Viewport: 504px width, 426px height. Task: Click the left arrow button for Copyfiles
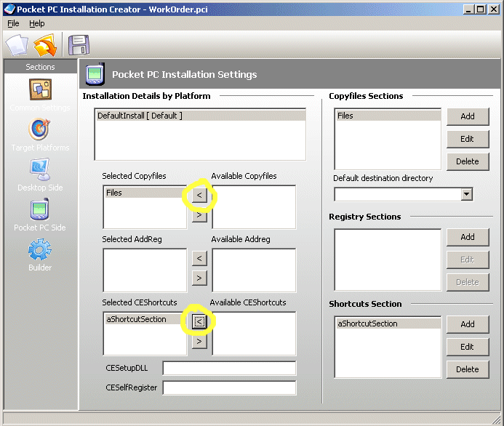click(199, 195)
